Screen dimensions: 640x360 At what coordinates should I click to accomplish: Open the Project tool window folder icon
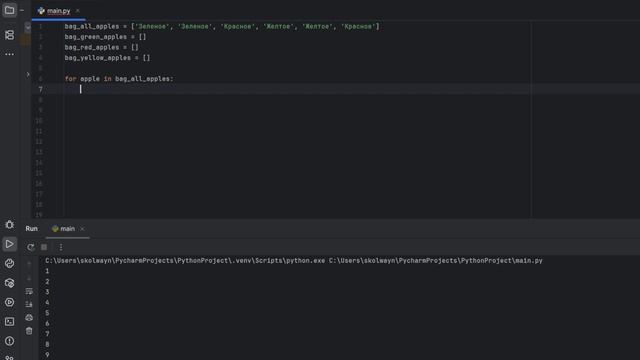point(9,10)
